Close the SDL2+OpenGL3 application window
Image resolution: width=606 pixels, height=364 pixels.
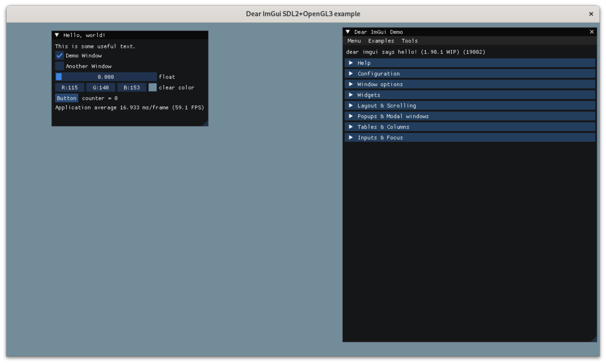click(x=591, y=14)
